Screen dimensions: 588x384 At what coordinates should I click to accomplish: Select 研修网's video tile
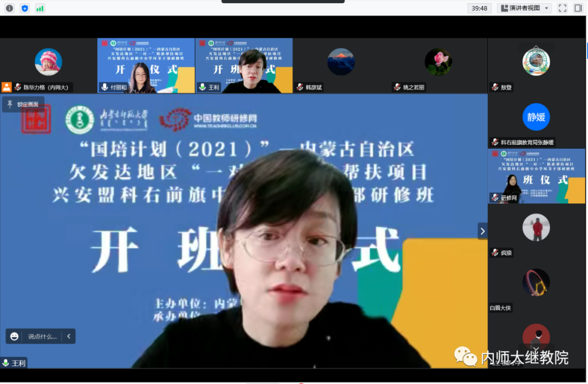(536, 176)
